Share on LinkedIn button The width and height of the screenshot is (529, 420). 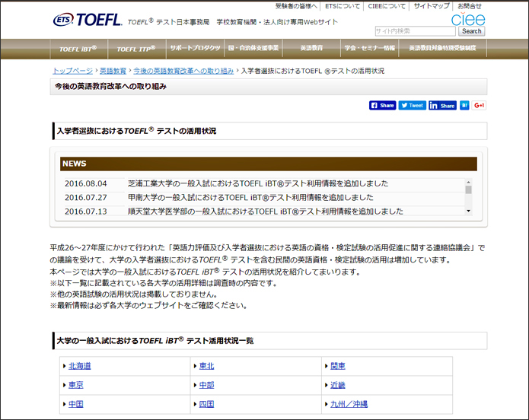(x=442, y=105)
